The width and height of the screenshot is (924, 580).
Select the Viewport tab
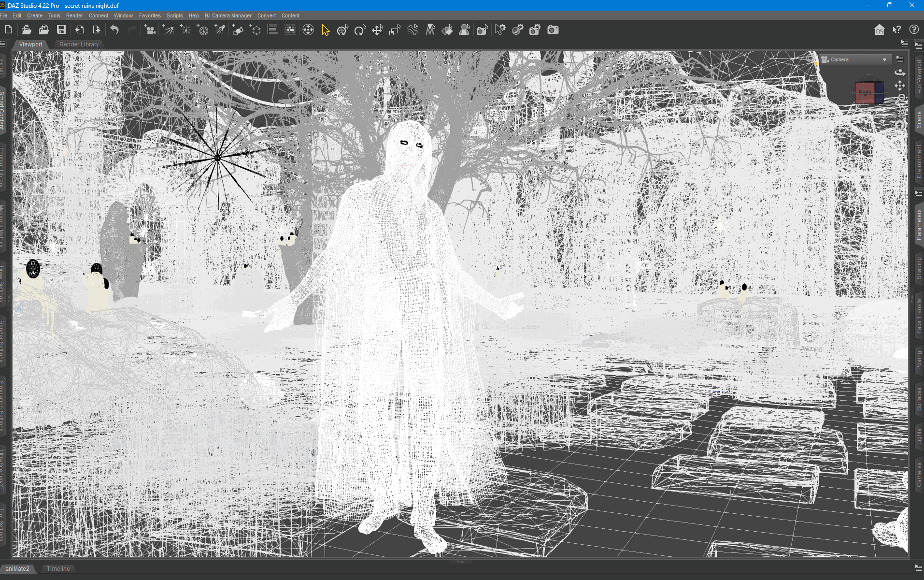click(x=30, y=44)
